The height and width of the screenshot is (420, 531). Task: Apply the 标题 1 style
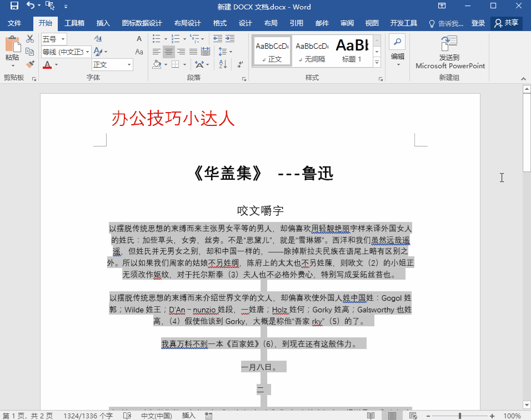[352, 50]
